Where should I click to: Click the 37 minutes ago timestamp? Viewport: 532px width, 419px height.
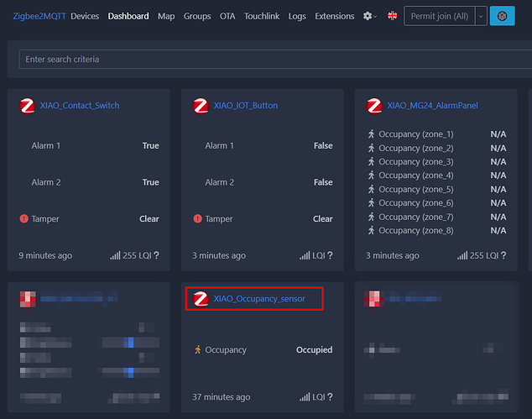click(222, 397)
